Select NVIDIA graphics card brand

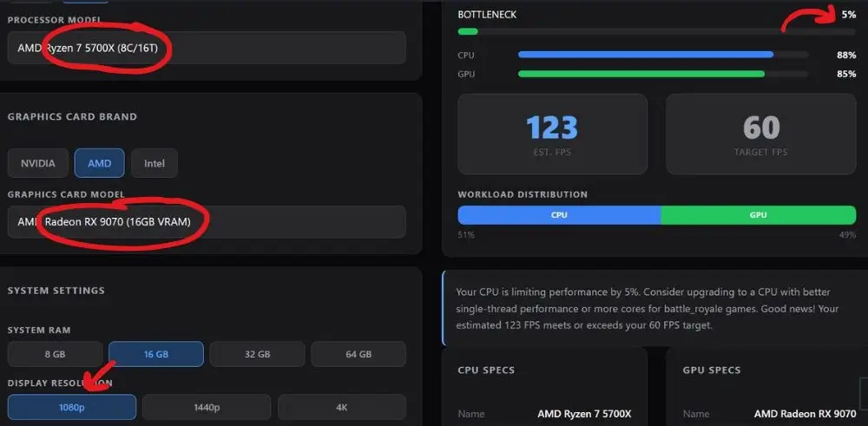point(38,163)
